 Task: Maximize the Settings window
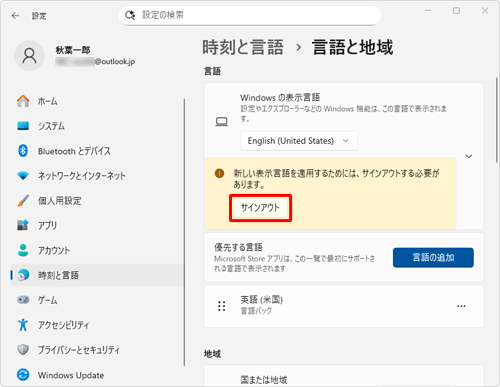[456, 11]
